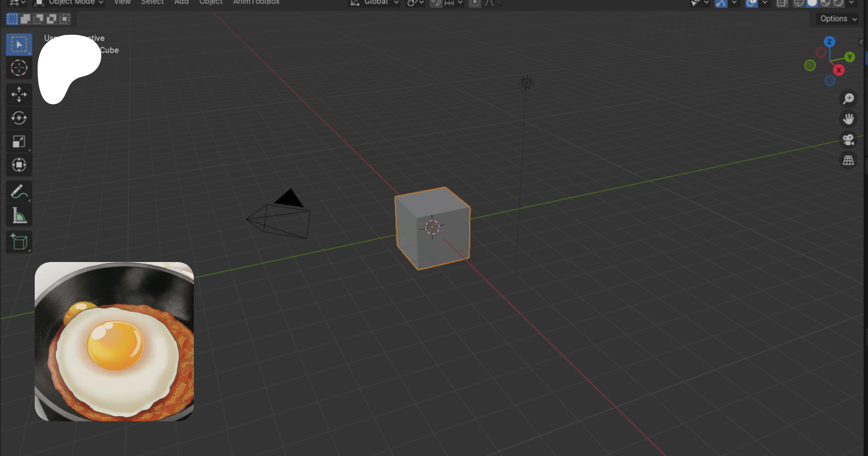The width and height of the screenshot is (868, 456).
Task: Click the red X axis on gizmo
Action: pos(839,70)
